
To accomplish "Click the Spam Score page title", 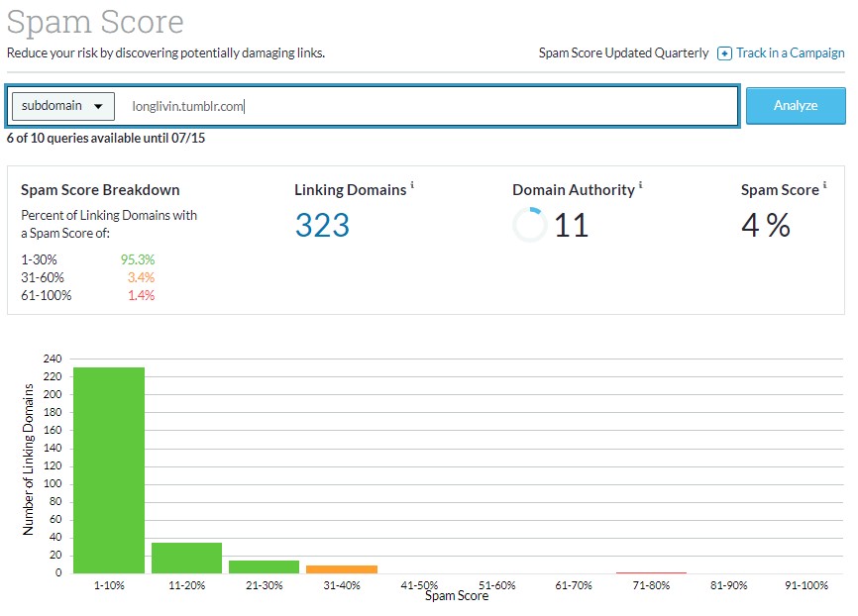I will [x=95, y=22].
